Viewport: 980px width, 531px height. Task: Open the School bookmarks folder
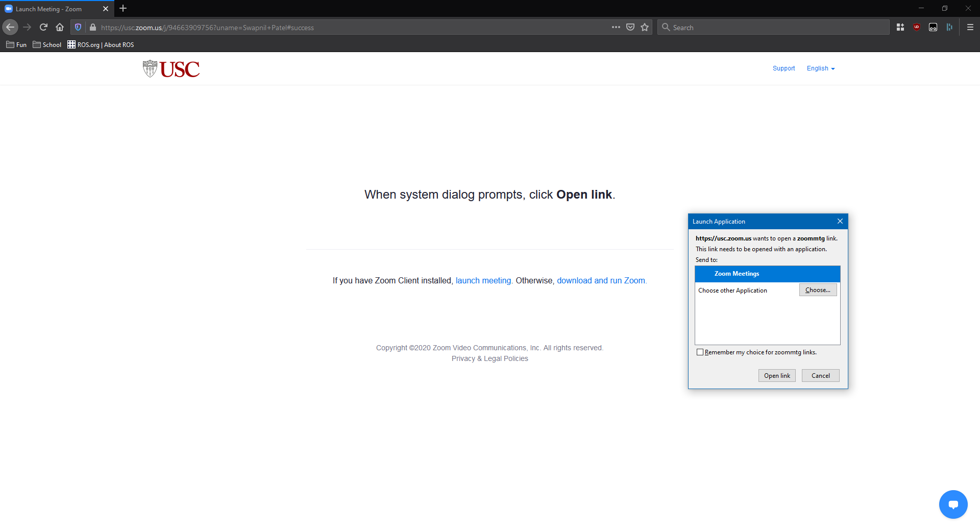point(47,45)
